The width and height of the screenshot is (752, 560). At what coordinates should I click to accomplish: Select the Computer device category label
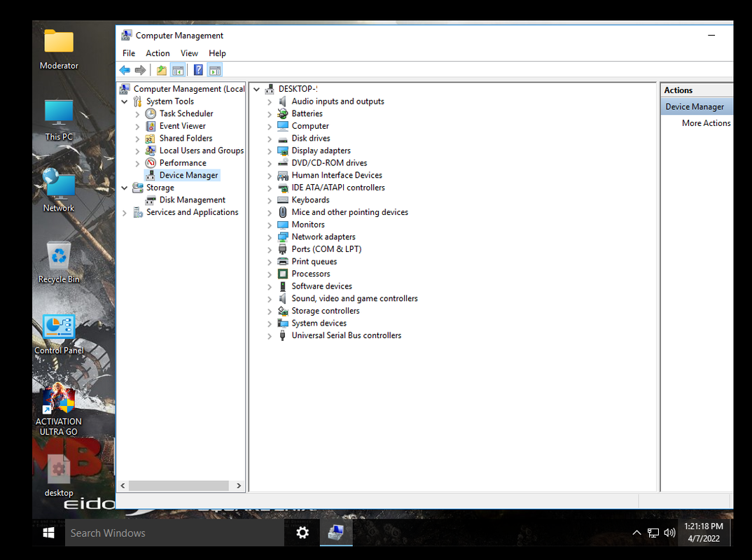pyautogui.click(x=310, y=126)
